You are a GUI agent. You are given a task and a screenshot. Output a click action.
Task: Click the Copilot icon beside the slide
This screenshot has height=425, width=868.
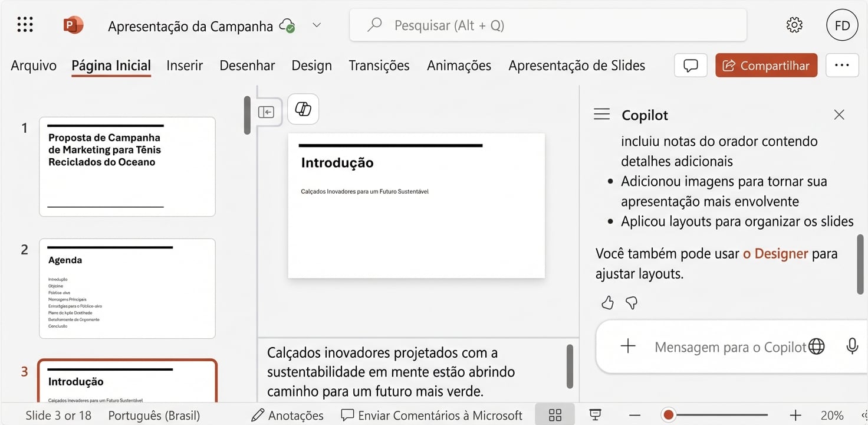click(303, 109)
